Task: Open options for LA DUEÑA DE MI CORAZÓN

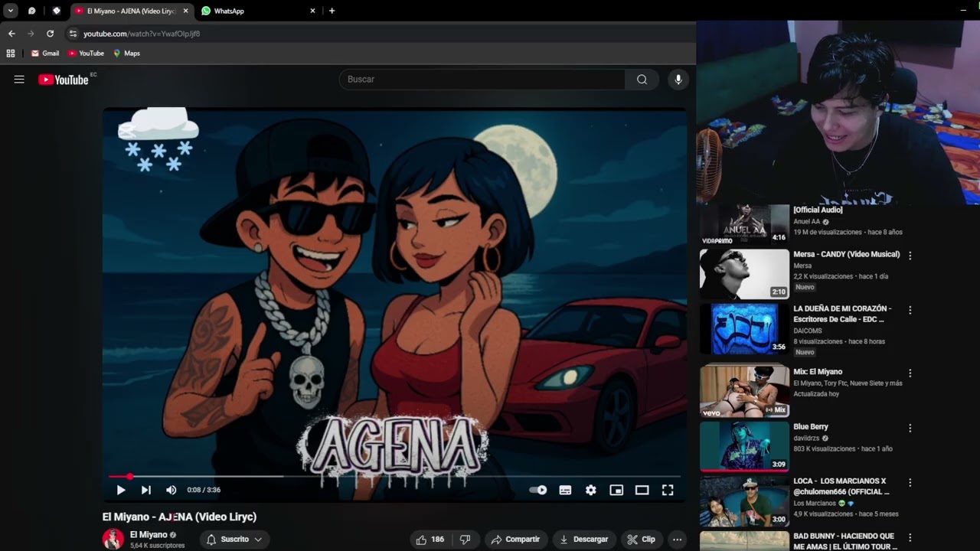Action: coord(910,311)
